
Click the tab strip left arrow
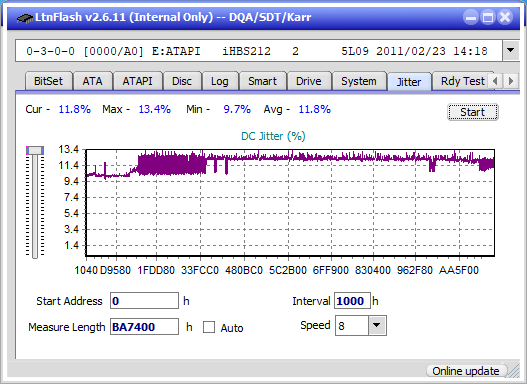[495, 81]
